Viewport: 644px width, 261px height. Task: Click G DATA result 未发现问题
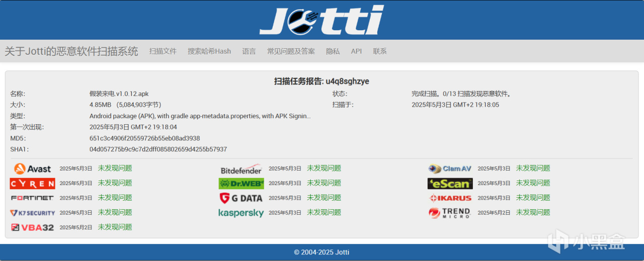coord(324,198)
